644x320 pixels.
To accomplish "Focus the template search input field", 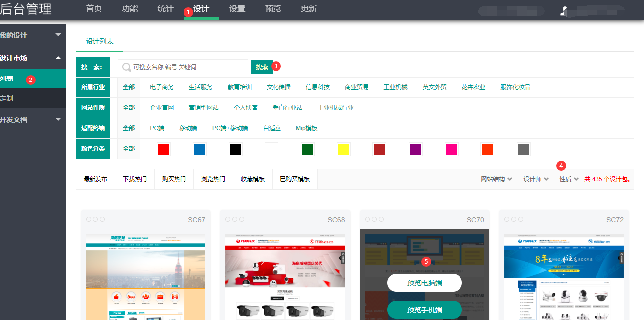I will 189,67.
